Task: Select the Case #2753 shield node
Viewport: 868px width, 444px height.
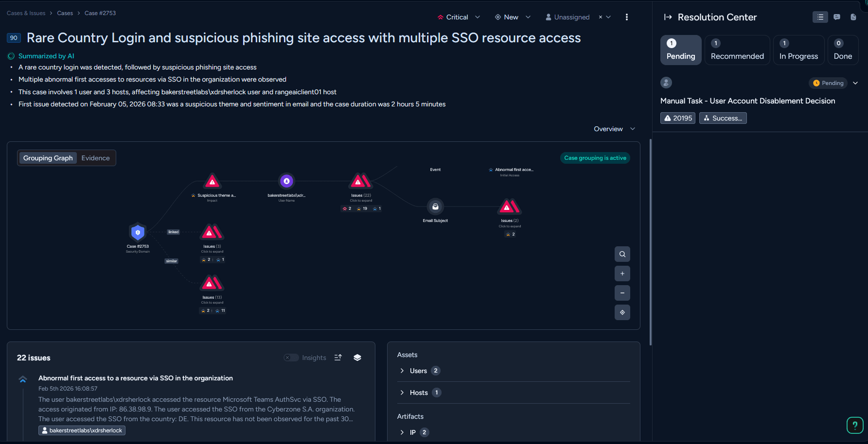Action: (138, 232)
